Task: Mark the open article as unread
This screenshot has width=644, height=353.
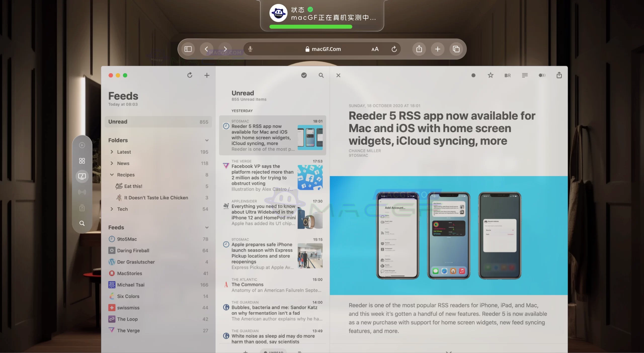Action: pos(473,75)
